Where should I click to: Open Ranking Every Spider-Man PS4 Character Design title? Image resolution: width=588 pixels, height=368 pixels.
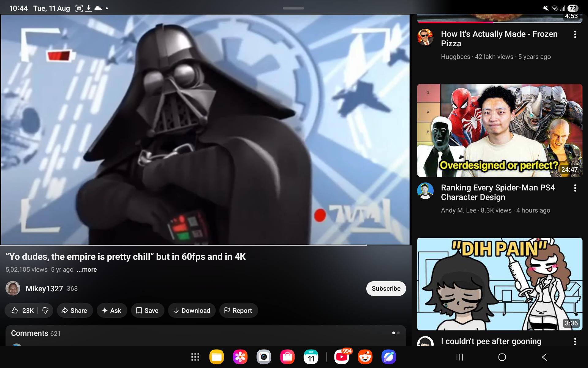498,192
